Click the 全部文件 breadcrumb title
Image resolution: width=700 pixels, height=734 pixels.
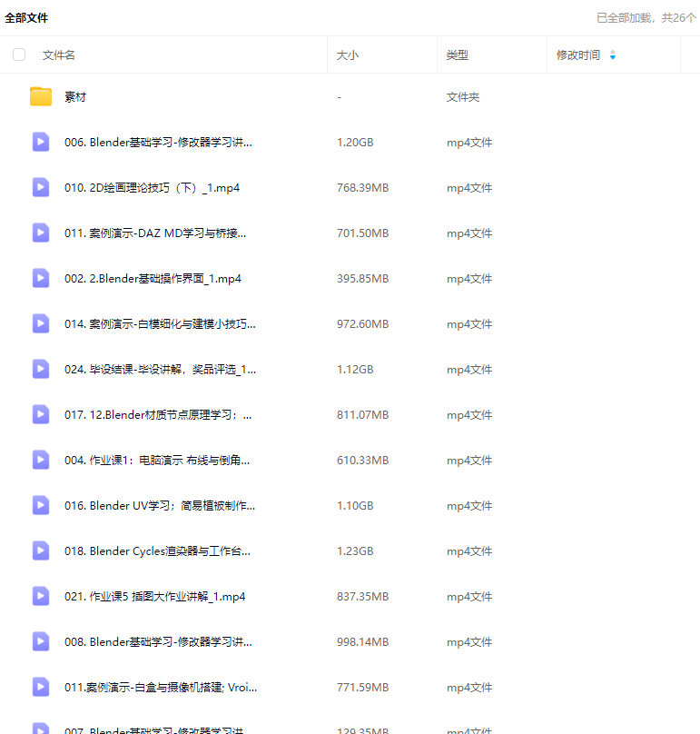26,17
